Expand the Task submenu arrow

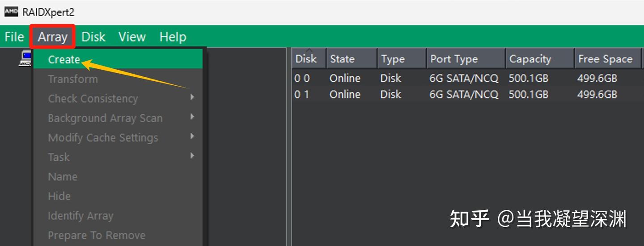click(192, 156)
